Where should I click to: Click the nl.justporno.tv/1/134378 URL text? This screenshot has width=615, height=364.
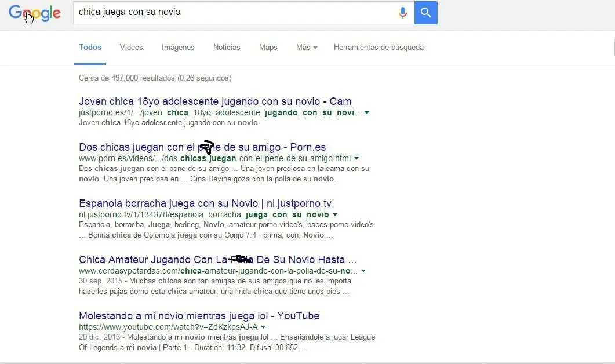[204, 214]
